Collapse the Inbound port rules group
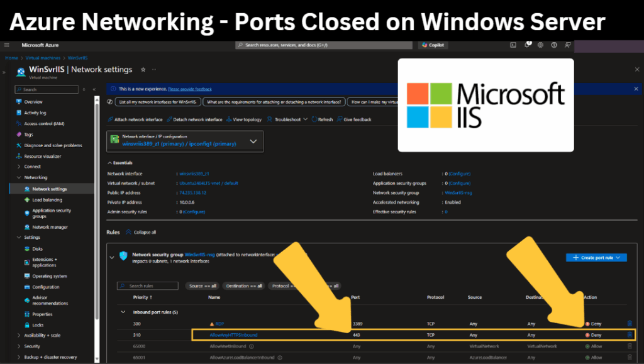The width and height of the screenshot is (644, 364). pyautogui.click(x=123, y=312)
